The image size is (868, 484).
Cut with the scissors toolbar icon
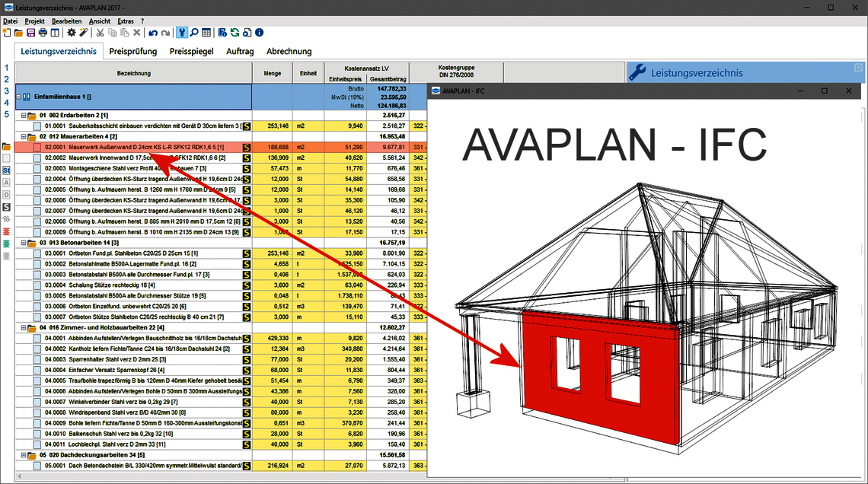101,33
